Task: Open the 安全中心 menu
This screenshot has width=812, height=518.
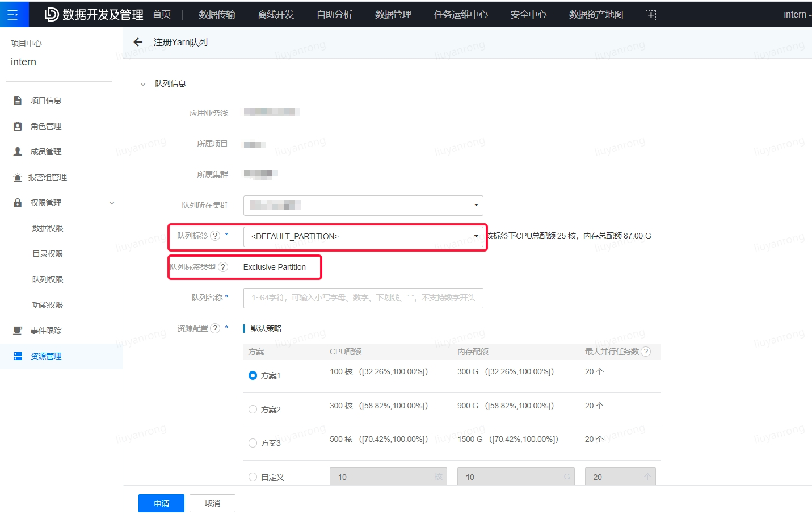Action: tap(528, 14)
